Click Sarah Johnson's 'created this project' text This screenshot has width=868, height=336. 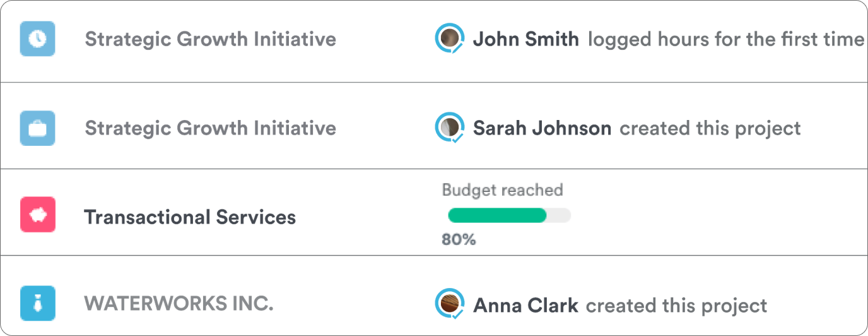point(710,129)
